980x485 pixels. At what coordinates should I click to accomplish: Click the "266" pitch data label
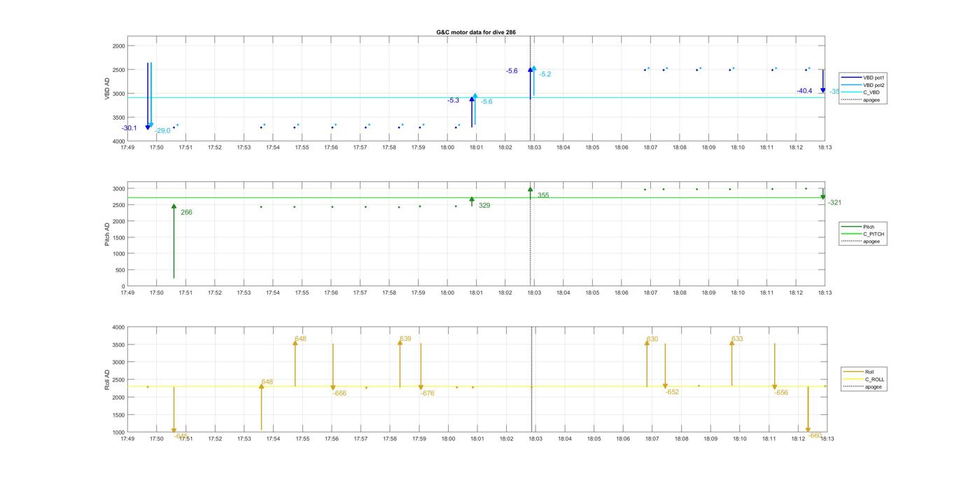pos(186,212)
